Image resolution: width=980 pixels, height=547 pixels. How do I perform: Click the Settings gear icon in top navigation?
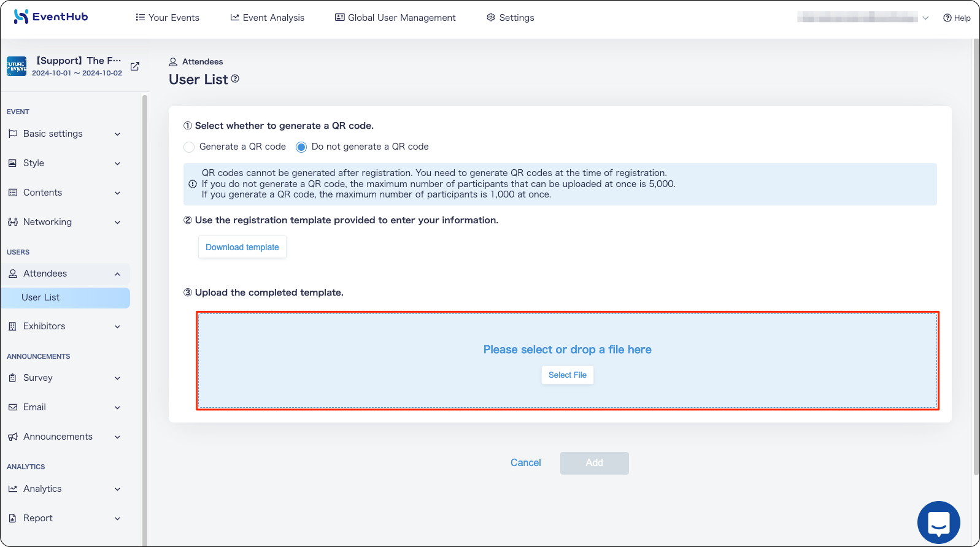pyautogui.click(x=491, y=17)
